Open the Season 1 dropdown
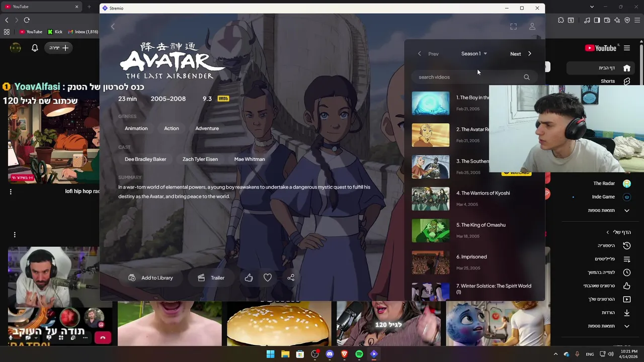 tap(474, 54)
